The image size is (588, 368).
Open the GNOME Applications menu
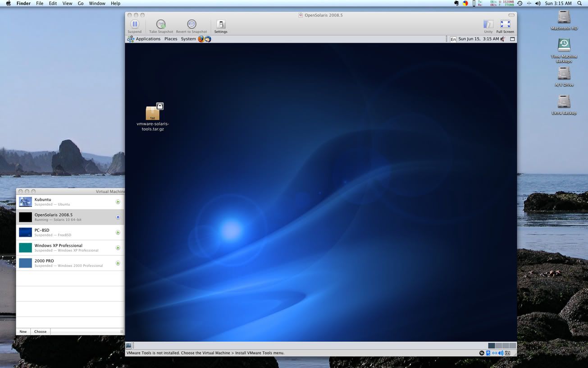[148, 39]
